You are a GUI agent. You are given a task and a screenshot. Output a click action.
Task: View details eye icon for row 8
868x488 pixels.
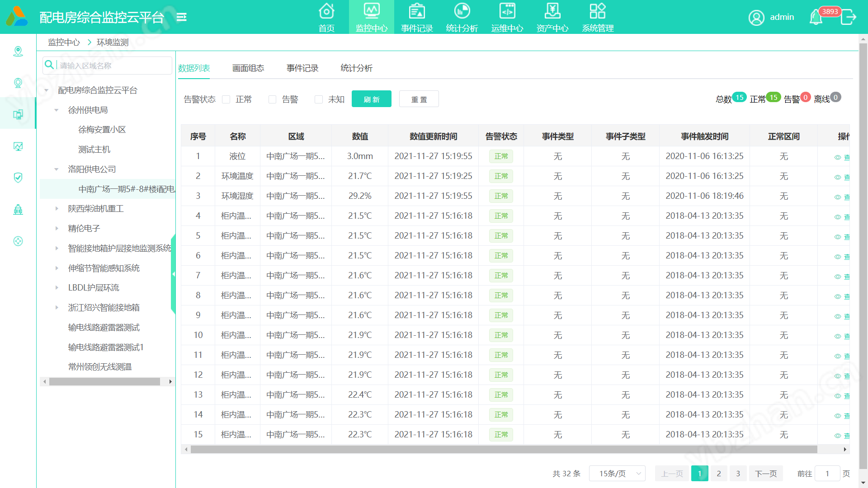pyautogui.click(x=837, y=296)
